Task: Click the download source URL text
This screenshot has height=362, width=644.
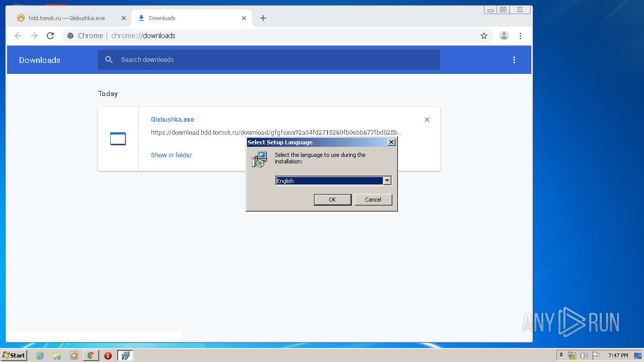Action: [x=276, y=133]
